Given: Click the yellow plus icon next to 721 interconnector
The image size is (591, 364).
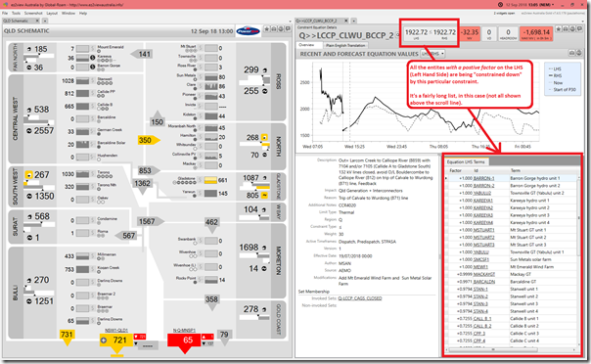Looking at the screenshot, I should [104, 341].
